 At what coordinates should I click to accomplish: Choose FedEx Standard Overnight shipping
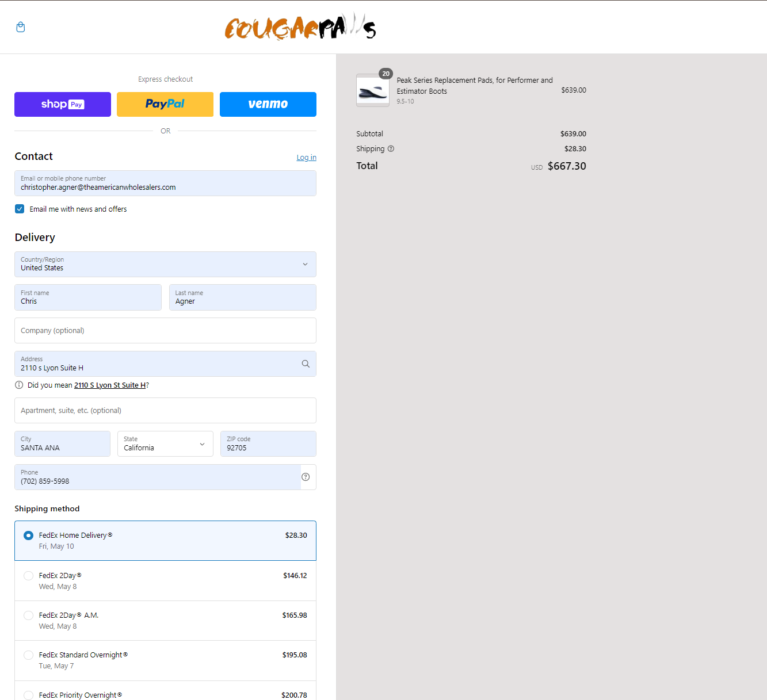click(x=165, y=660)
